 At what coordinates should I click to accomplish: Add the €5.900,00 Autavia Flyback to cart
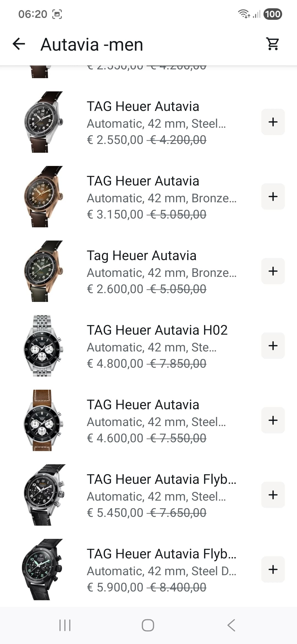click(x=273, y=569)
